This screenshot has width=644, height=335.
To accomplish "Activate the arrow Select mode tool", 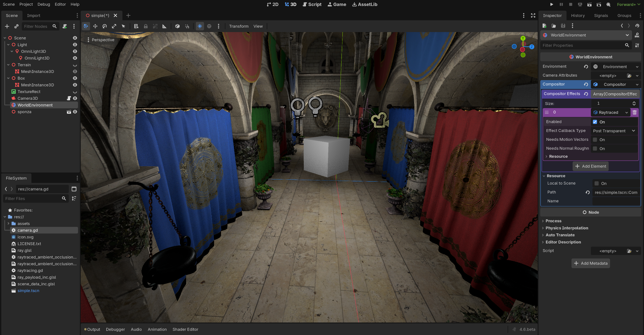I will click(x=124, y=26).
